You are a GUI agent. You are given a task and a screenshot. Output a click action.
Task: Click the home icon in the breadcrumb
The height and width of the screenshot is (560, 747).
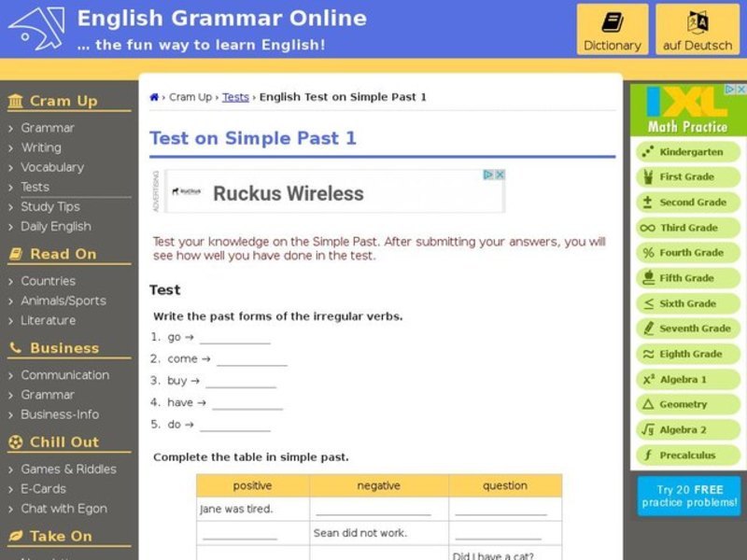(x=153, y=96)
